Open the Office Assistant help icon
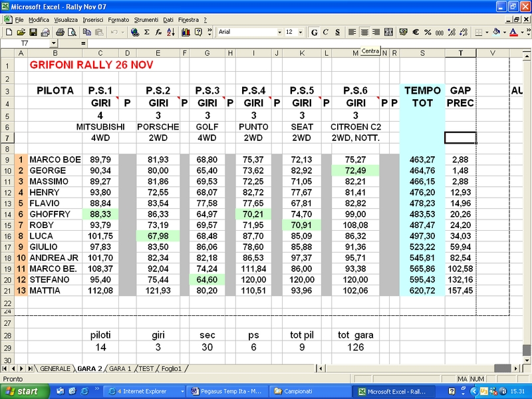 pyautogui.click(x=198, y=32)
